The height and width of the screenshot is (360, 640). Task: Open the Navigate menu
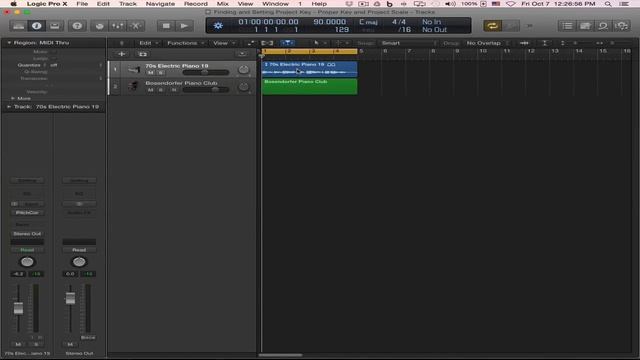pos(160,4)
